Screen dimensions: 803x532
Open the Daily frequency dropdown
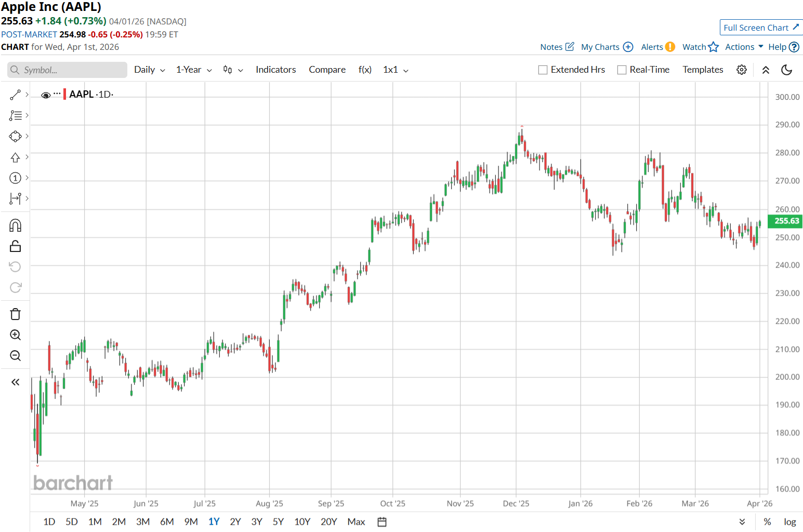point(149,70)
